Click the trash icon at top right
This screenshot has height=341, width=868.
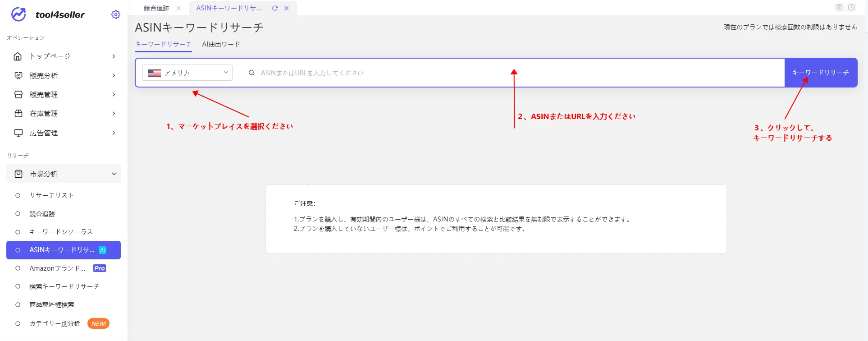(x=839, y=7)
